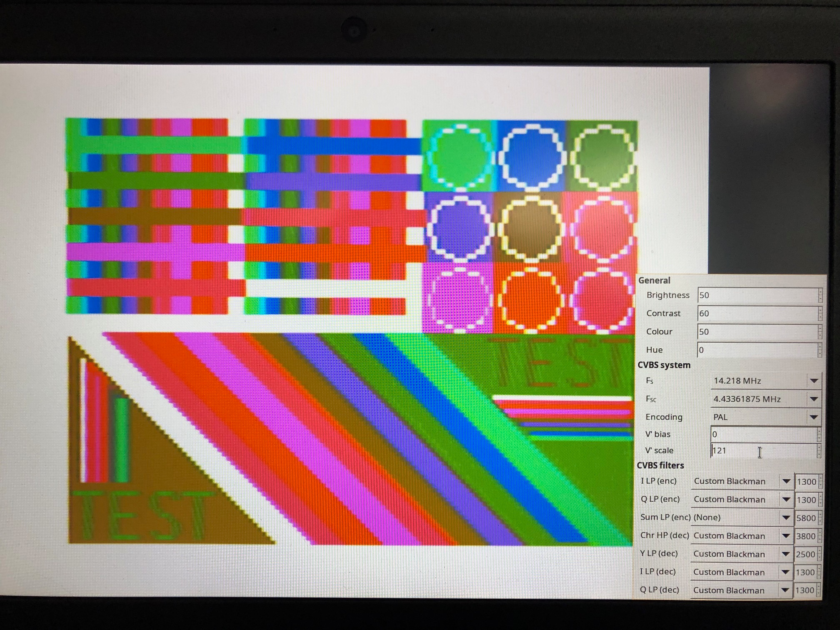
Task: Click the Y LP (dec) 2500 cutoff field
Action: pos(805,555)
